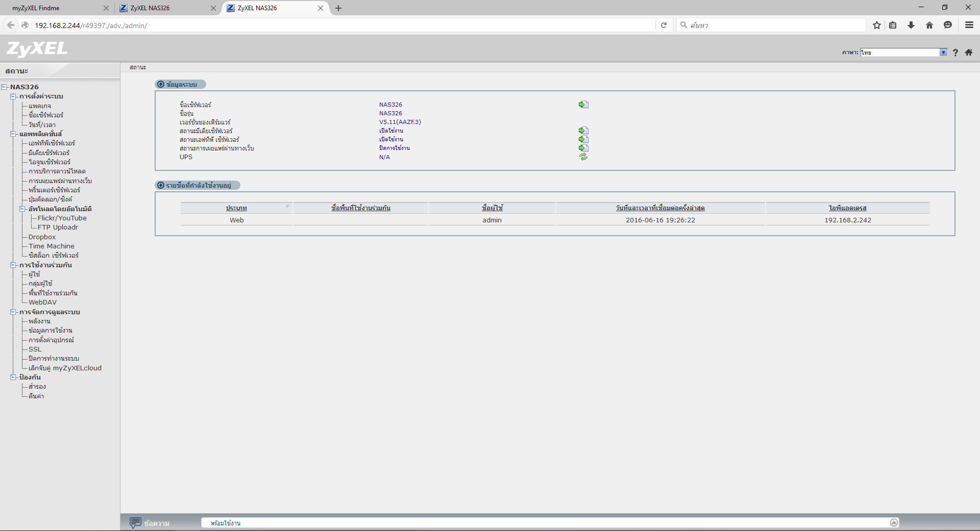Click the message bubble icon in status bar

[135, 523]
